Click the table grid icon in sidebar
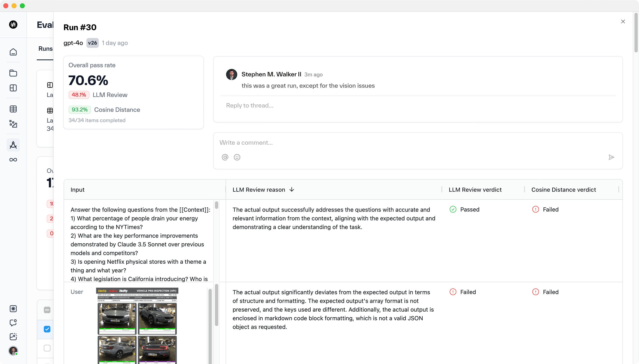This screenshot has height=364, width=639. click(13, 109)
